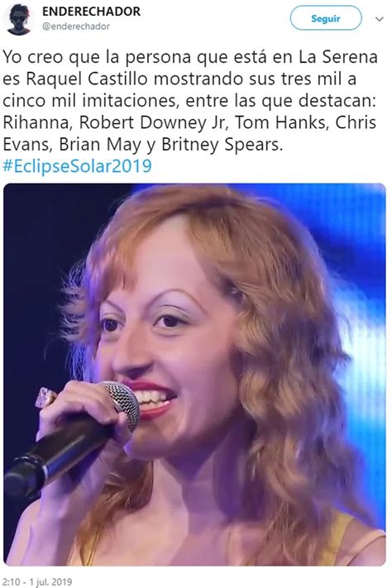
Task: Open the attached photo of the woman singing
Action: tap(194, 375)
